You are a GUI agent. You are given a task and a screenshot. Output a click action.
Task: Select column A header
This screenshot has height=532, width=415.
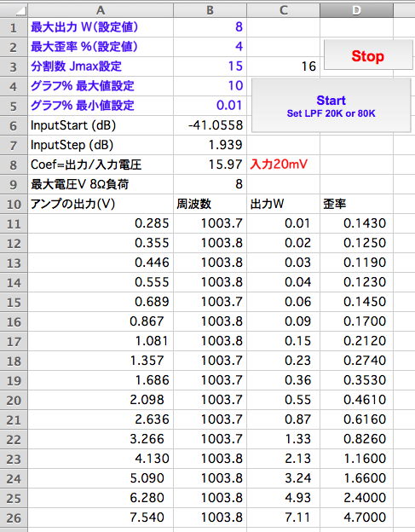click(101, 10)
